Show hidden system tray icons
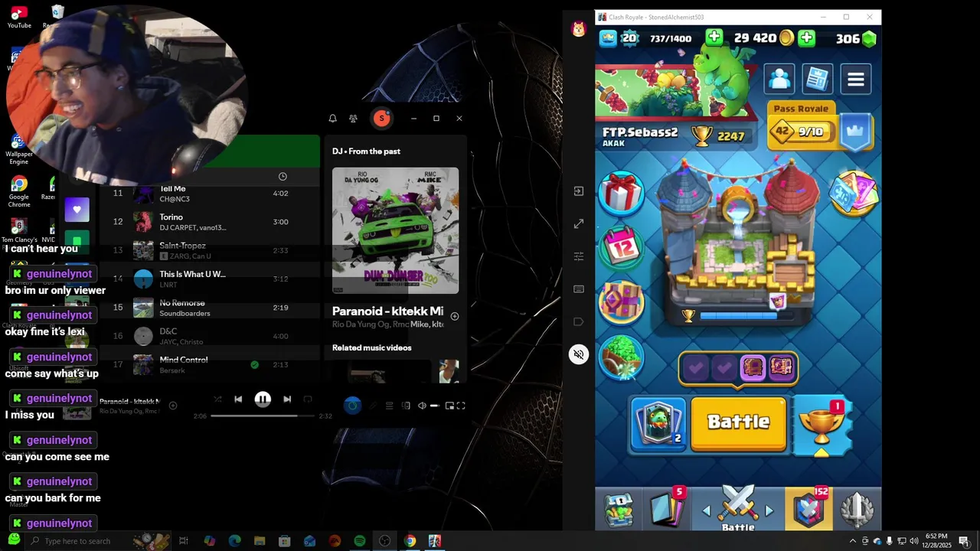This screenshot has width=980, height=551. tap(853, 541)
